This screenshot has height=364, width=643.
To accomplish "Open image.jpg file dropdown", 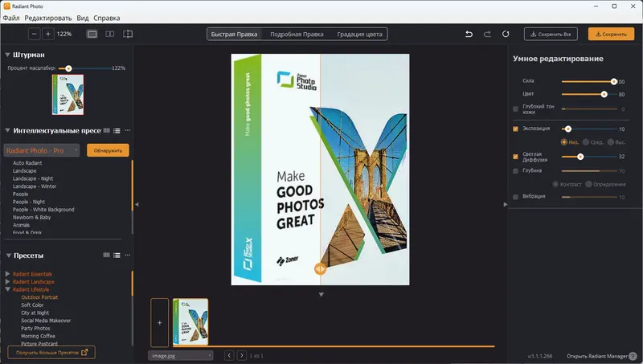I will point(180,355).
